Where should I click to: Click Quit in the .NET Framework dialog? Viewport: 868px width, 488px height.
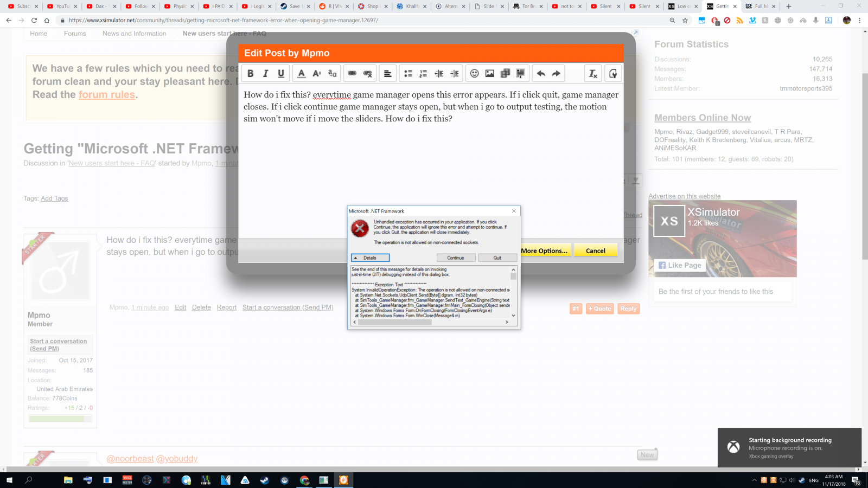497,258
